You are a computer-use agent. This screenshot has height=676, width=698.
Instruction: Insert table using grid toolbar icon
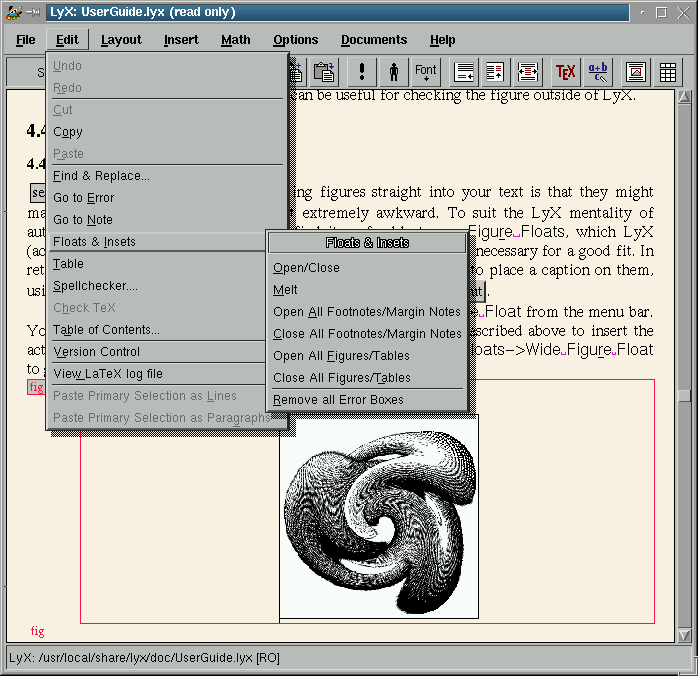pos(666,72)
